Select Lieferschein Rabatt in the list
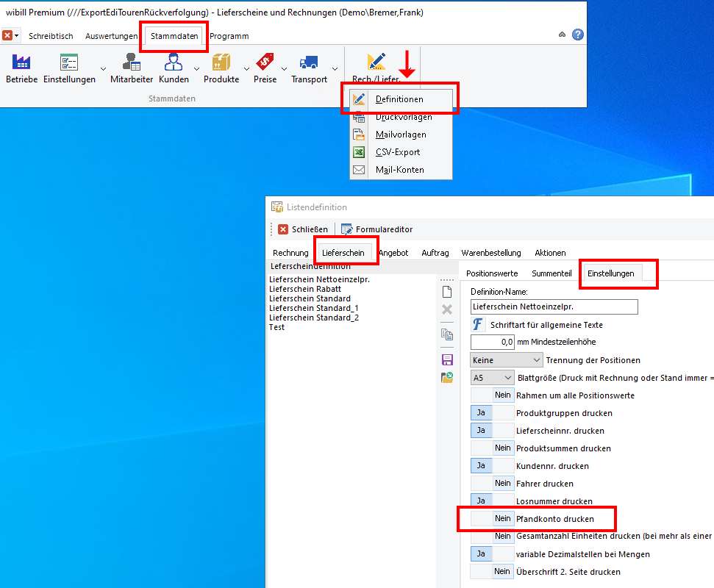This screenshot has width=714, height=588. coord(305,289)
